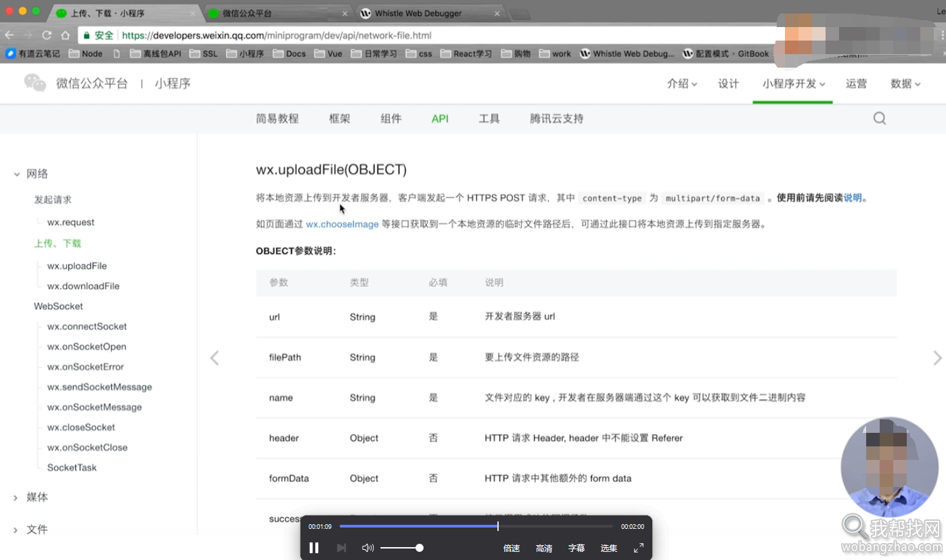
Task: Select the API sub-navigation tab
Action: click(x=441, y=118)
